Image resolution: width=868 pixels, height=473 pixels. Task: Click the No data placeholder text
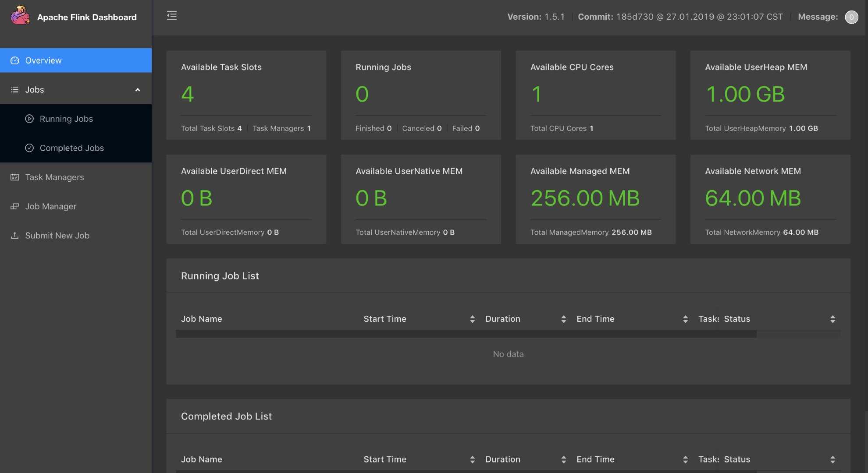pyautogui.click(x=509, y=354)
